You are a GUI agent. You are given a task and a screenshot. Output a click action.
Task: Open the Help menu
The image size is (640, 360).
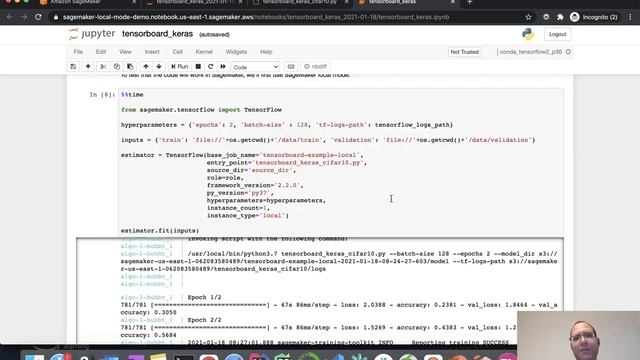[x=266, y=52]
